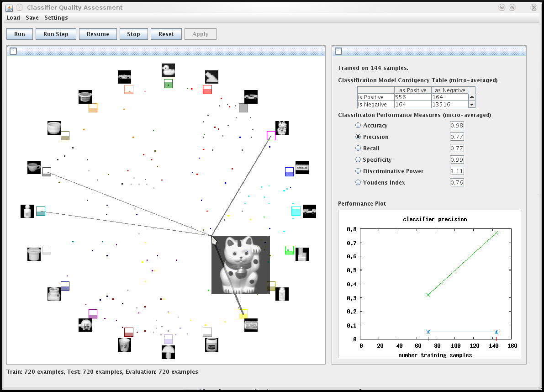Image resolution: width=544 pixels, height=392 pixels.
Task: Select the large lucky cat image
Action: coord(241,265)
